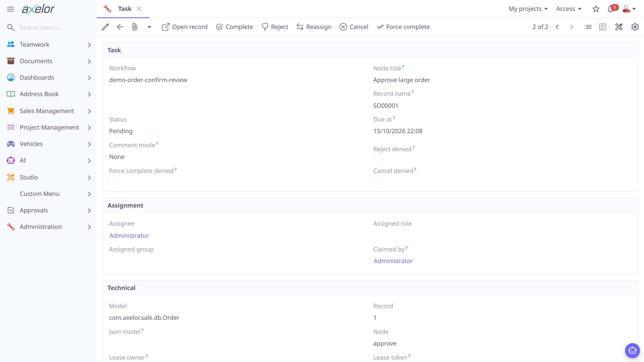Screen dimensions: 644x362
Task: Click the pencil edit icon
Action: (x=105, y=27)
